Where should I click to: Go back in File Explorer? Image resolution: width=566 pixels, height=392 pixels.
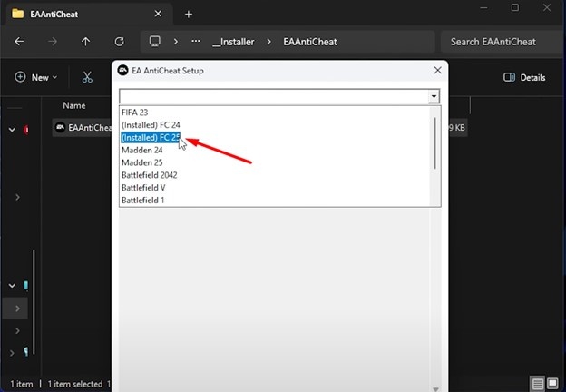coord(19,42)
